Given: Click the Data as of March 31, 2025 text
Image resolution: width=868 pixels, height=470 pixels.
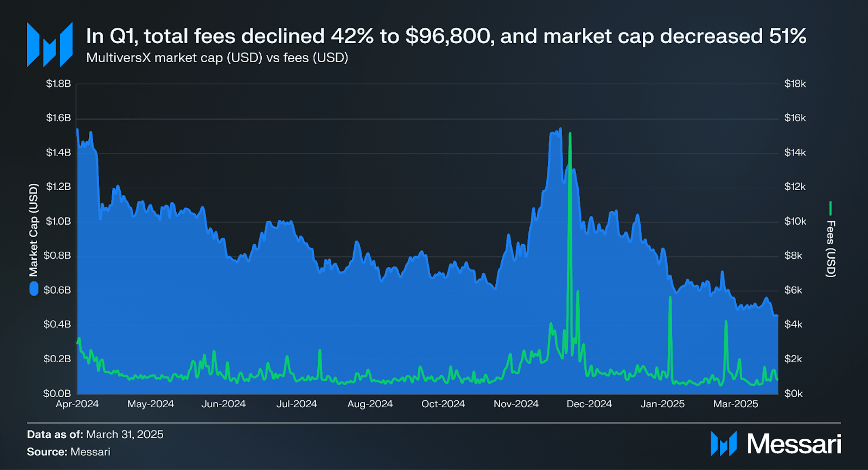Looking at the screenshot, I should (x=95, y=434).
